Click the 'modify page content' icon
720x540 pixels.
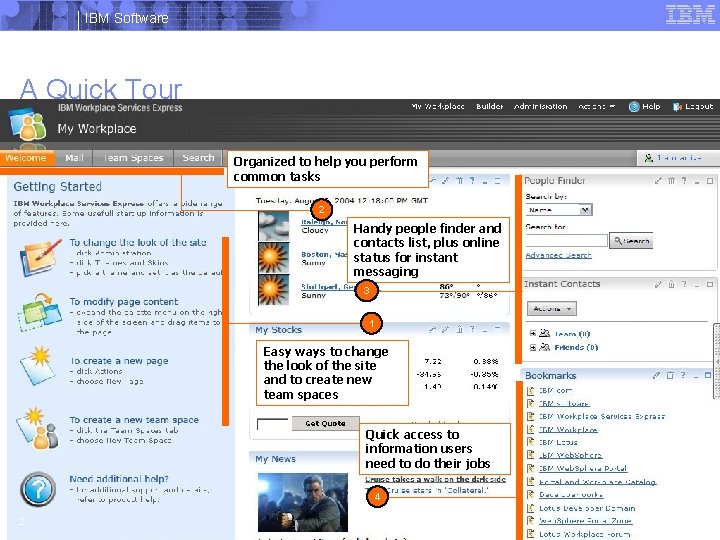(x=39, y=313)
